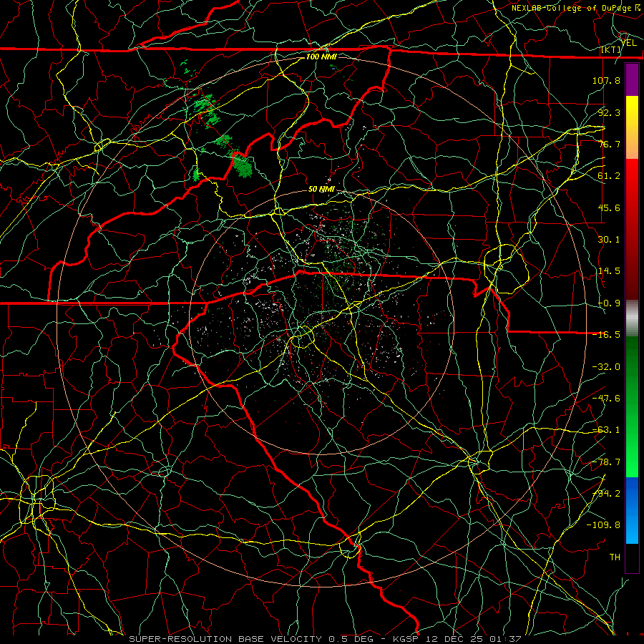Click the green segment of the color bar
The height and width of the screenshot is (644, 644).
632,406
